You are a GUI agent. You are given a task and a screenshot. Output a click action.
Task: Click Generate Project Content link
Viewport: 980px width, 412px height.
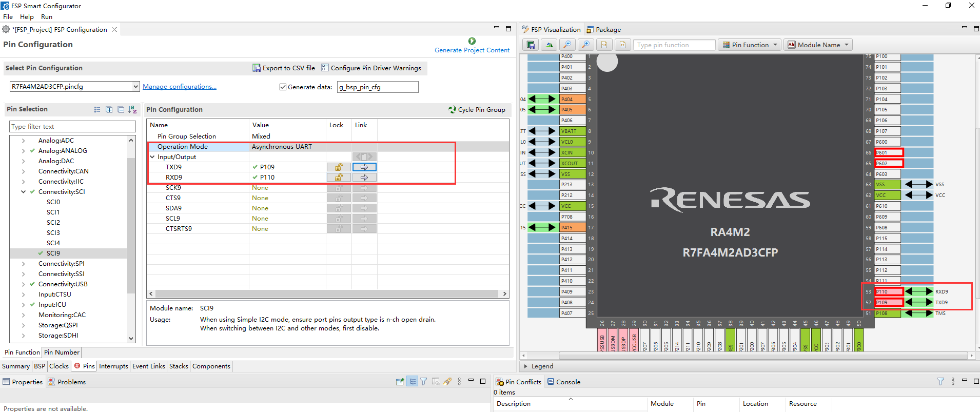click(472, 50)
